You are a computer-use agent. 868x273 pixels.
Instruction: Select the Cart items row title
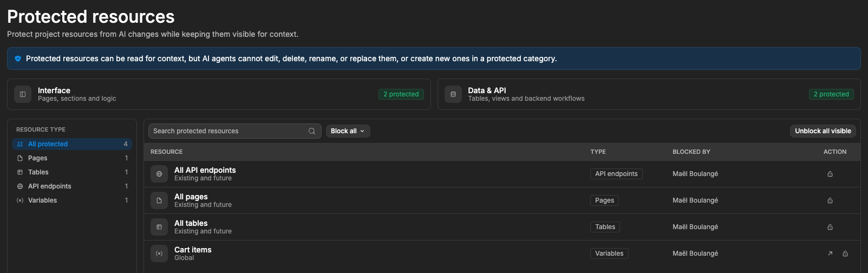(193, 250)
